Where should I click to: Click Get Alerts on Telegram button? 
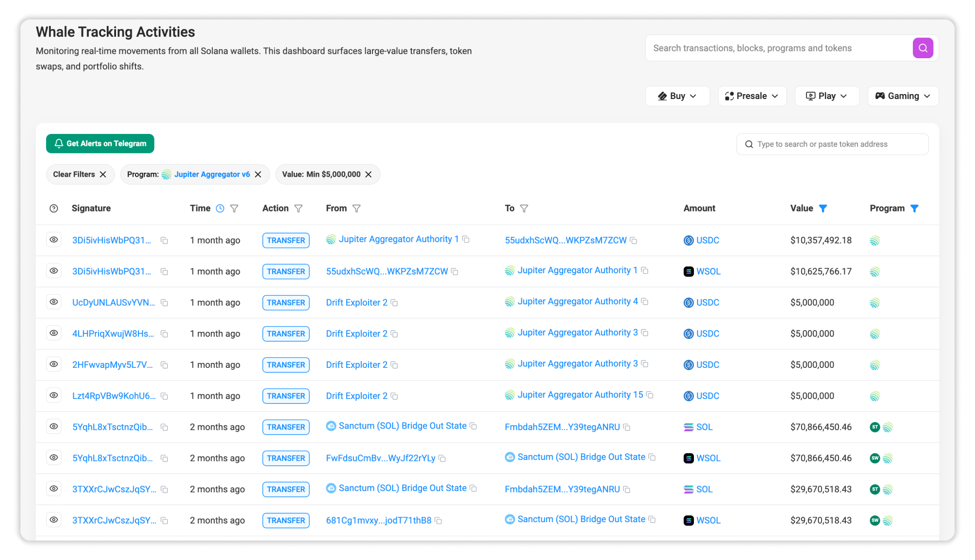click(100, 144)
